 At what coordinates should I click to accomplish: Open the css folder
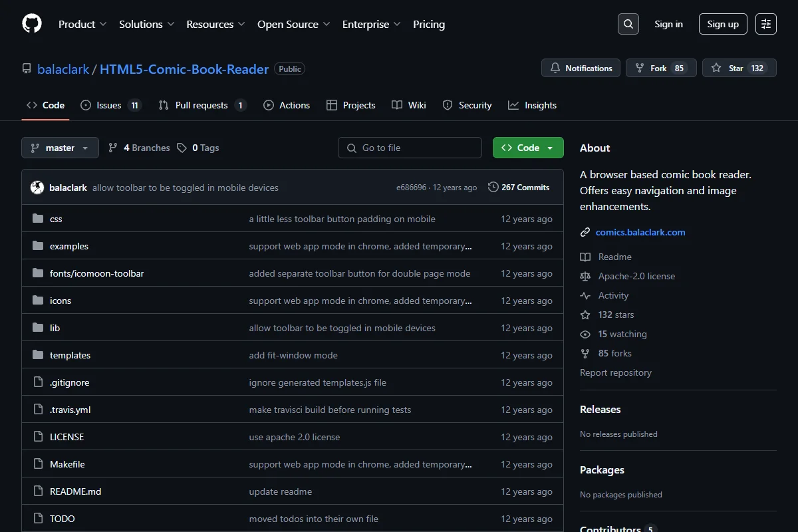(x=56, y=219)
